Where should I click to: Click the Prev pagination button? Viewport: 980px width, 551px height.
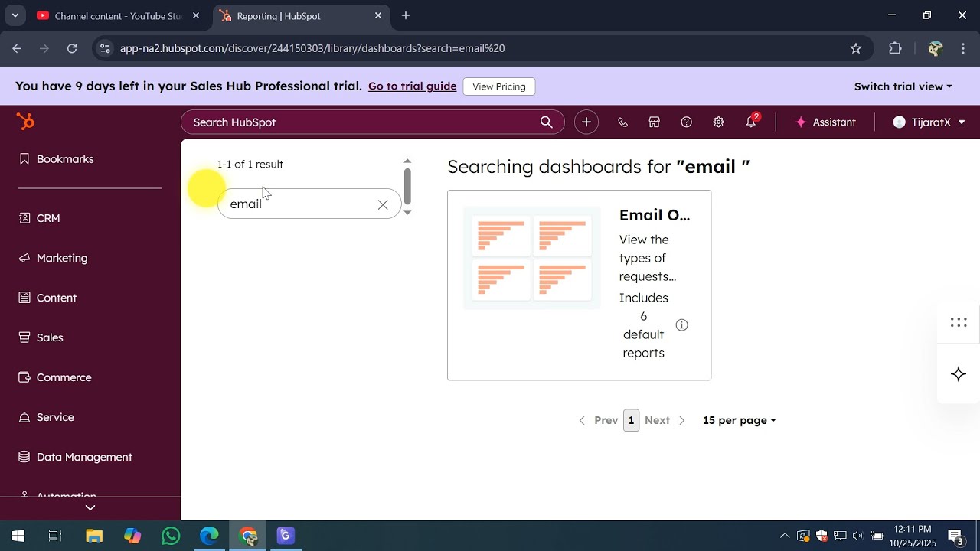(x=598, y=420)
